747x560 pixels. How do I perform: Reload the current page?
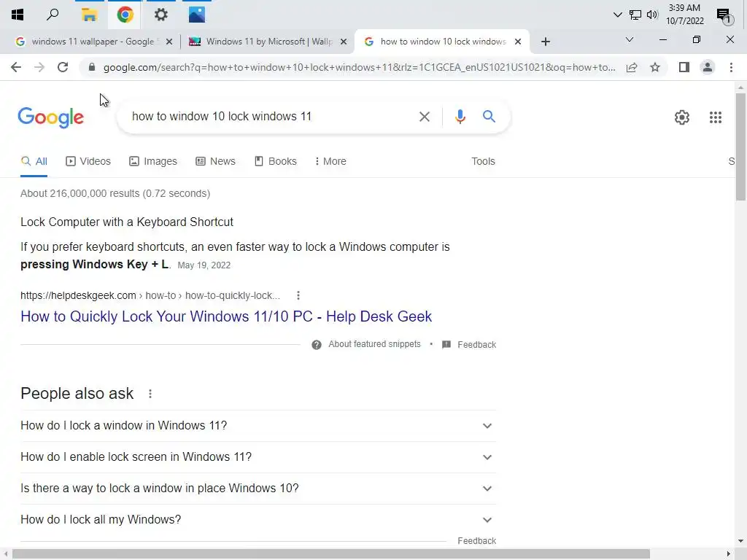[x=63, y=67]
